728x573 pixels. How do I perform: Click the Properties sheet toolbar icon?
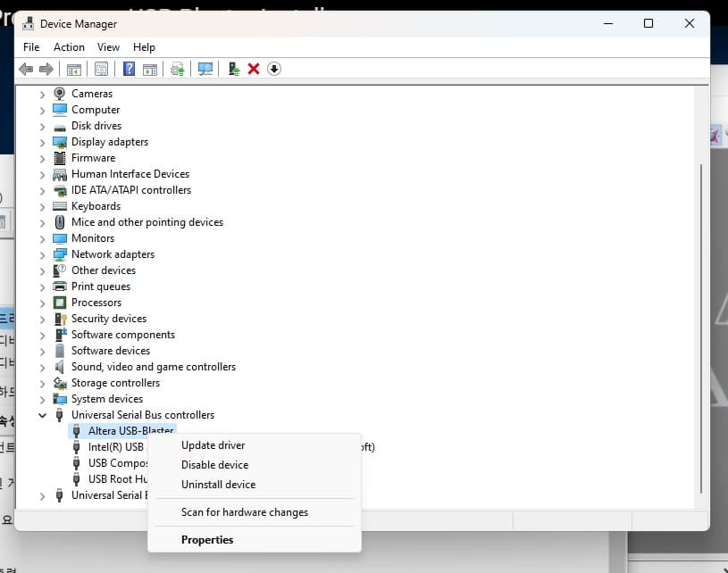tap(101, 70)
